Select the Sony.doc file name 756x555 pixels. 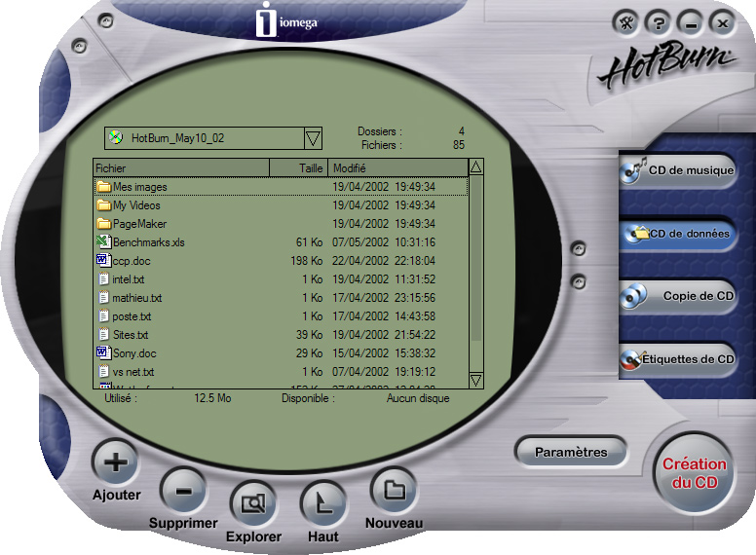pyautogui.click(x=134, y=353)
